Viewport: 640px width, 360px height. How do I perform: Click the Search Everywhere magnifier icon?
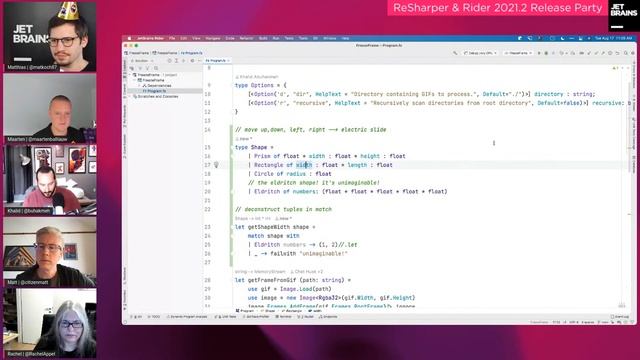tap(625, 53)
